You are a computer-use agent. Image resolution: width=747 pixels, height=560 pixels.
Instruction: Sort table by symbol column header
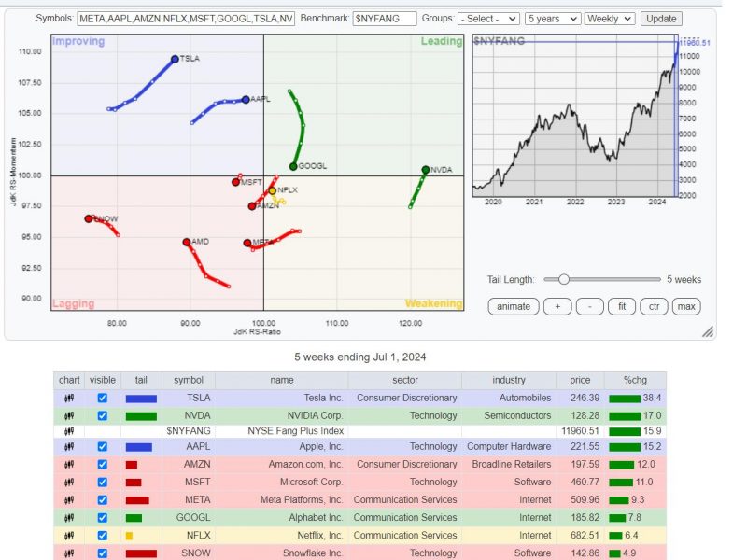tap(189, 380)
